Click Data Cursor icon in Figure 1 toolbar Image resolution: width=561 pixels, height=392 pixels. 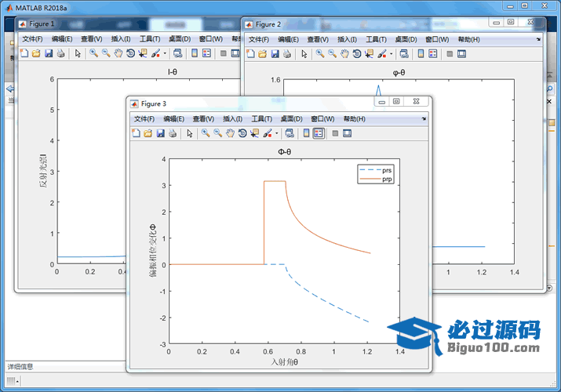coord(143,53)
